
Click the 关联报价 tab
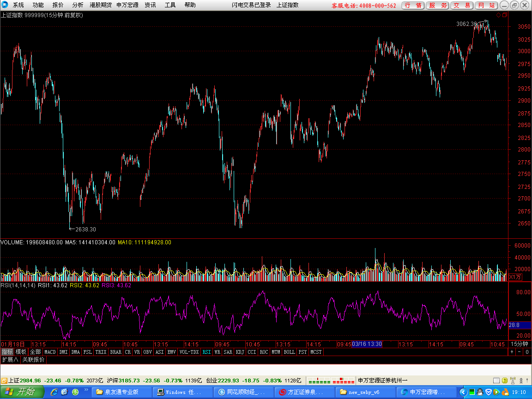tap(33, 360)
